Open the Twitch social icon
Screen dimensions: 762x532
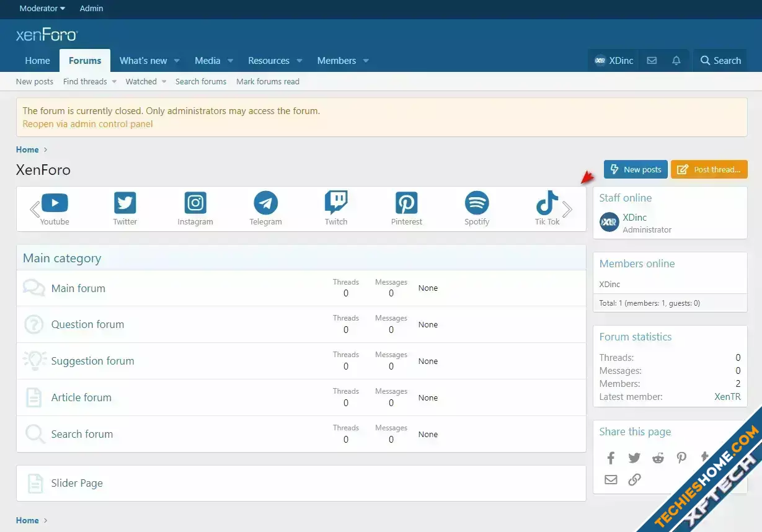coord(336,203)
